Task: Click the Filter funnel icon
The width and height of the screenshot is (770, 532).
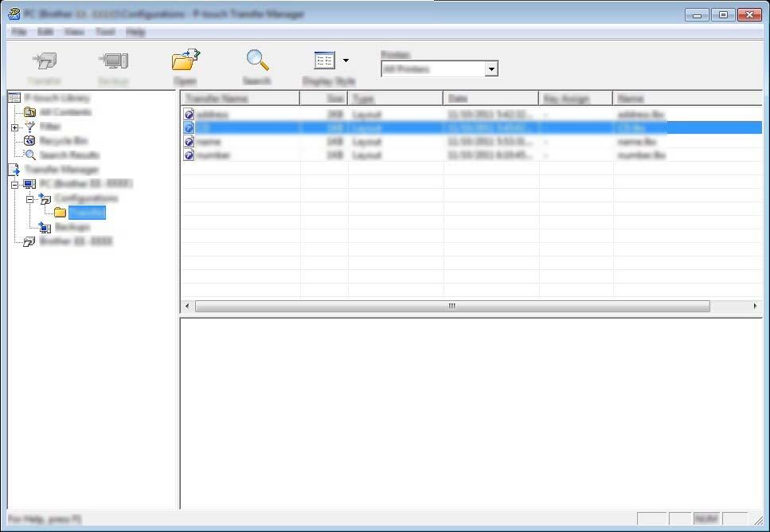Action: coord(29,127)
